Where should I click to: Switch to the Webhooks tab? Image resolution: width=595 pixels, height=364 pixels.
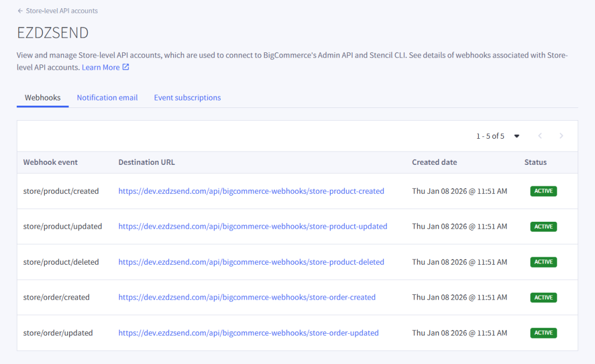pos(42,98)
